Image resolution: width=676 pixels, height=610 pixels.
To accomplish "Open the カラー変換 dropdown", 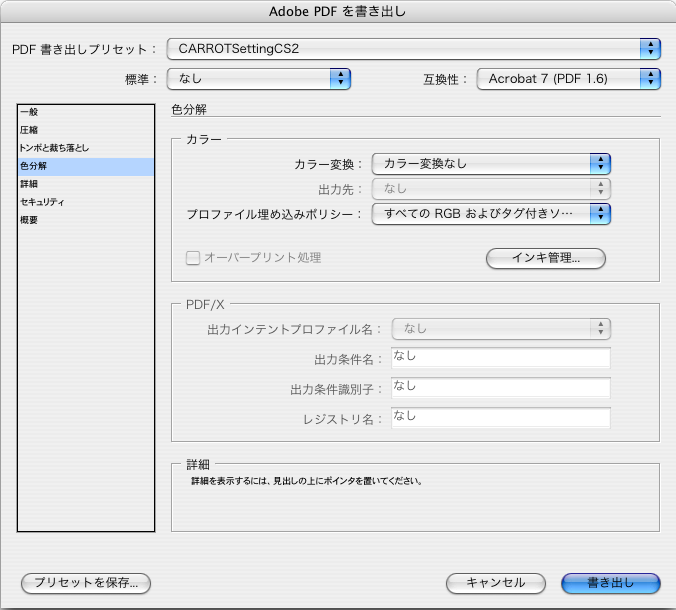I will (x=491, y=164).
